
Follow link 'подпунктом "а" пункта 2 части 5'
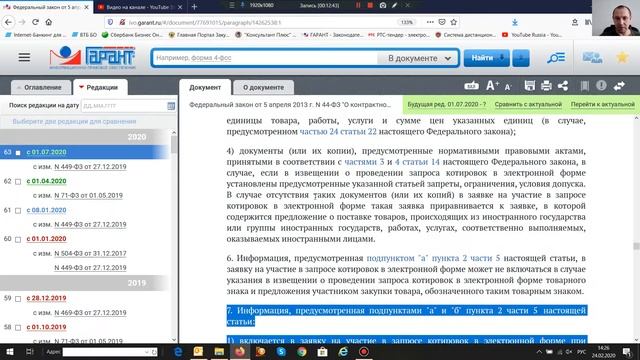[x=433, y=258]
